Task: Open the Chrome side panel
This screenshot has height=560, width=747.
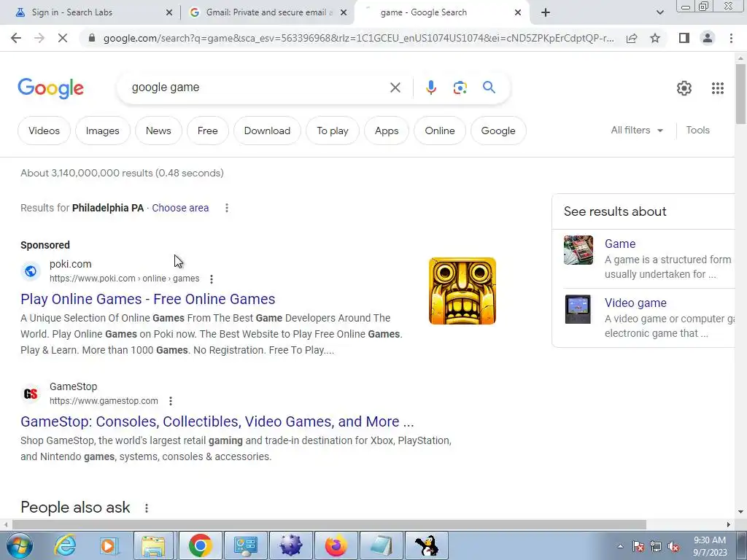Action: coord(684,38)
